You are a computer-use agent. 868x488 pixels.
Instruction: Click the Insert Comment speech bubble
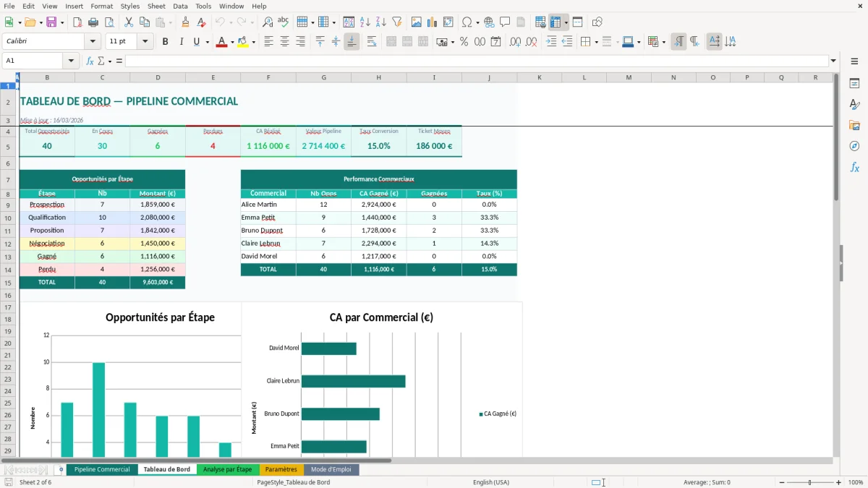point(505,22)
